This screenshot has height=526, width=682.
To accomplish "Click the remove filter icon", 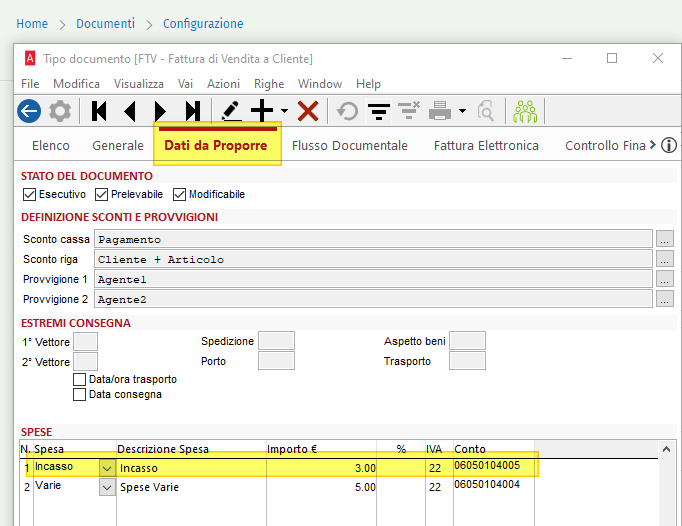I will [409, 110].
